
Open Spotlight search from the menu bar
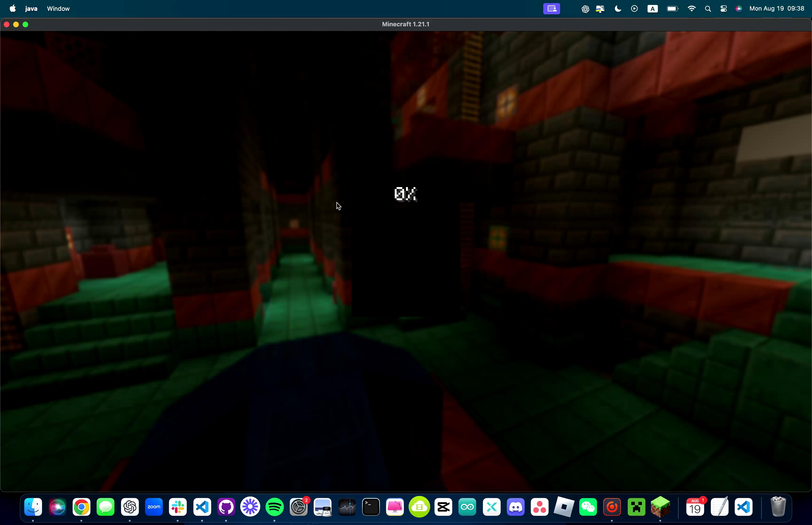pos(708,8)
